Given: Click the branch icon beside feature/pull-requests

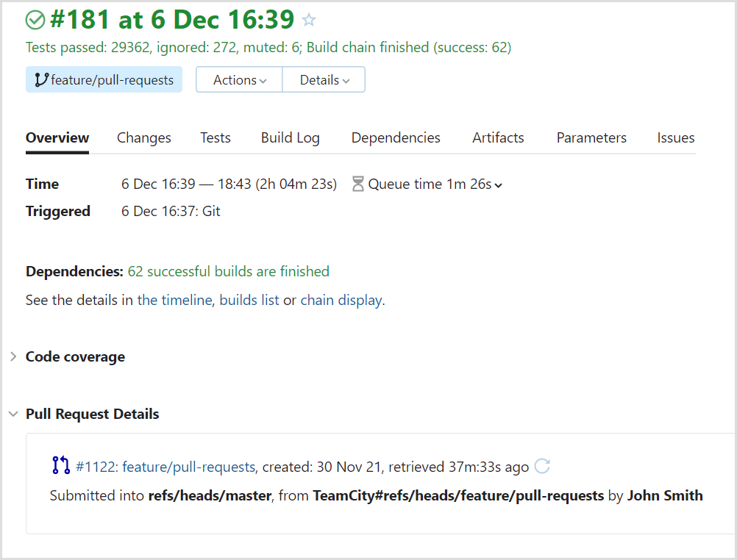Looking at the screenshot, I should (42, 79).
